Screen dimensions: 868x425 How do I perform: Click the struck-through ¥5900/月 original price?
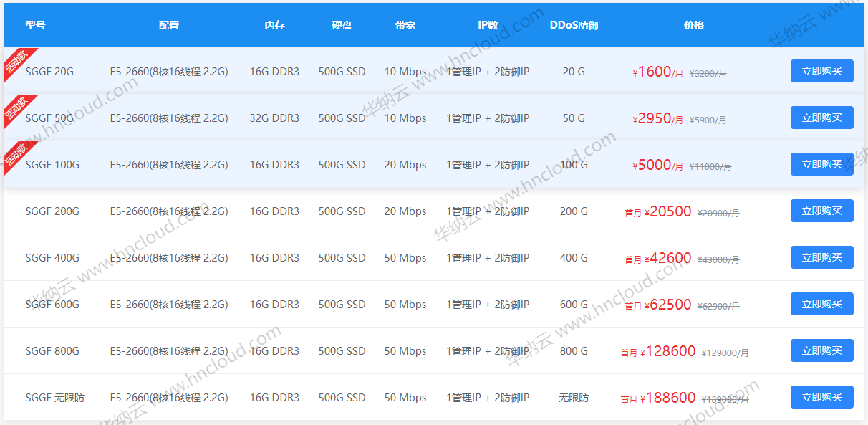tap(708, 120)
